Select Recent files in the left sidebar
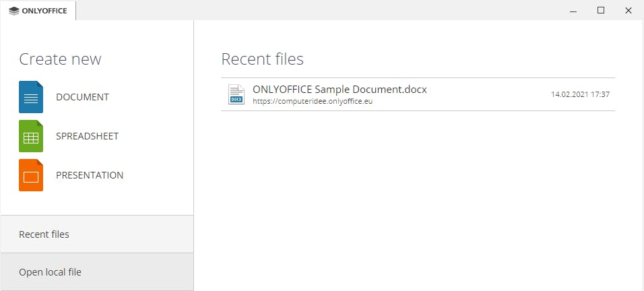Image resolution: width=644 pixels, height=291 pixels. (x=44, y=234)
